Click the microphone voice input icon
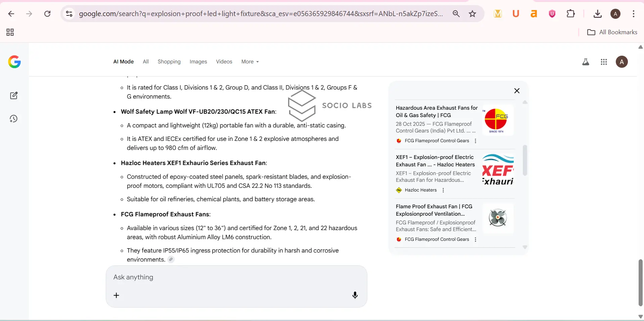Image resolution: width=644 pixels, height=321 pixels. 355,295
